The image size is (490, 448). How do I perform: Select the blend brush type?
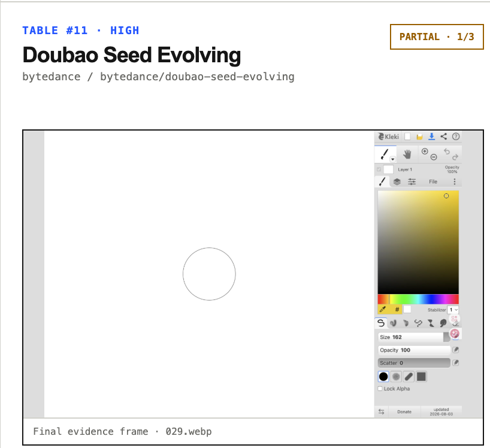coord(394,323)
